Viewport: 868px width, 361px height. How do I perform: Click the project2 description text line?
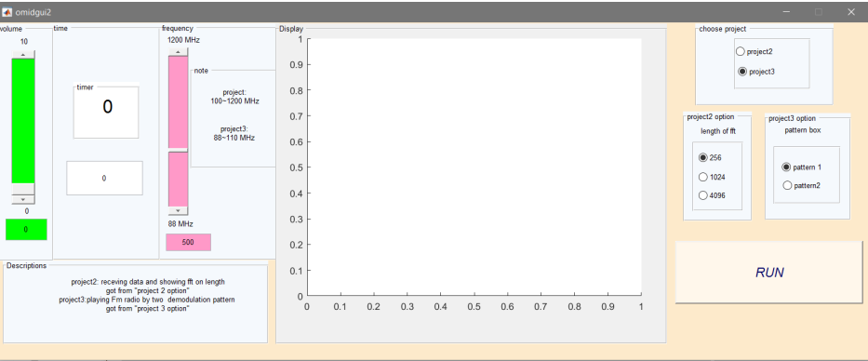[x=148, y=281]
